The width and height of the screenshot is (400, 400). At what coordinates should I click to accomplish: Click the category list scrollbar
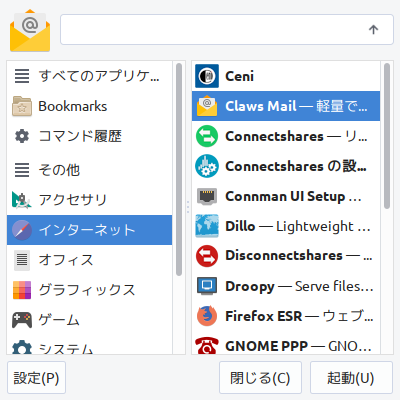179,169
